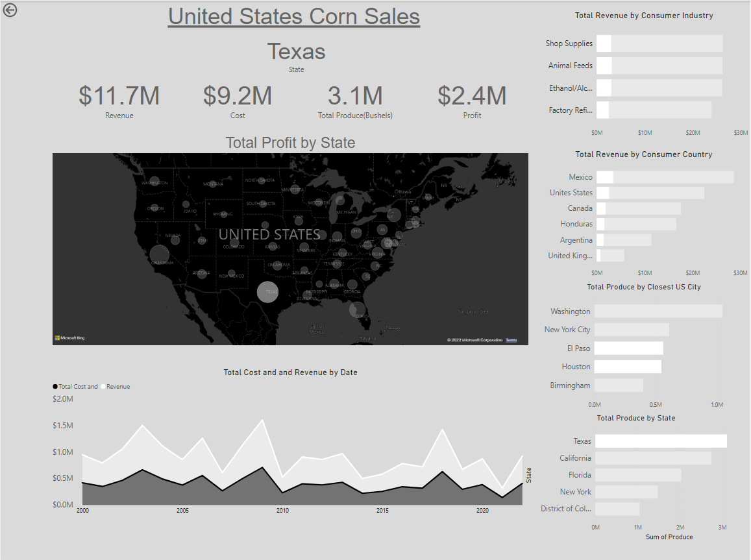Click the $2.4M Profit card
Viewport: 751px width, 560px height.
pyautogui.click(x=472, y=96)
